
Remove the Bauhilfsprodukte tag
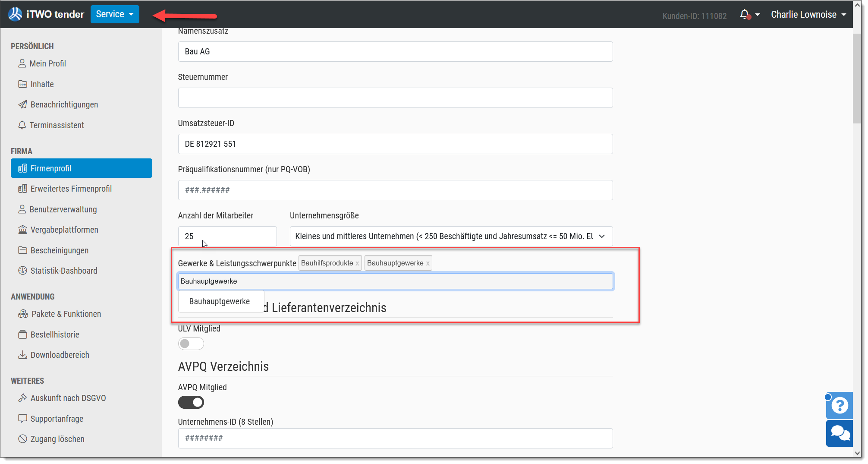click(x=357, y=263)
